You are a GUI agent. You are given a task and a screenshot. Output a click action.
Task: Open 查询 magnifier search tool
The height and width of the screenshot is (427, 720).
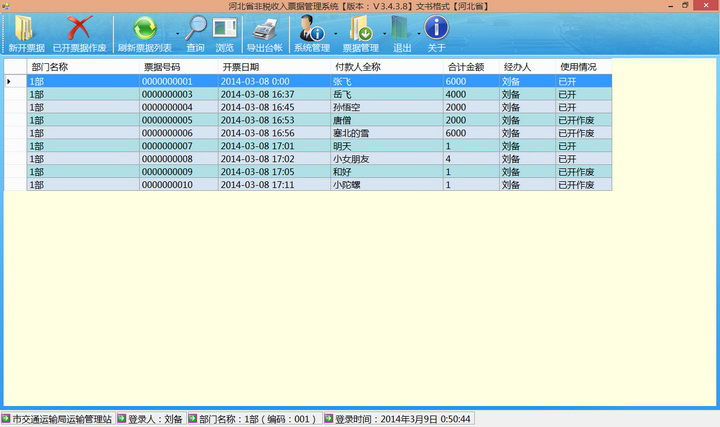pyautogui.click(x=196, y=28)
